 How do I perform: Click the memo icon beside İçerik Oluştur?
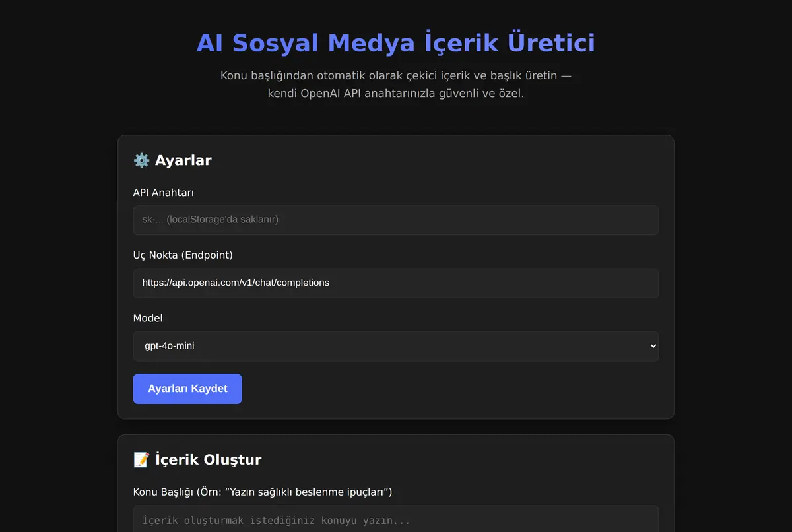141,459
